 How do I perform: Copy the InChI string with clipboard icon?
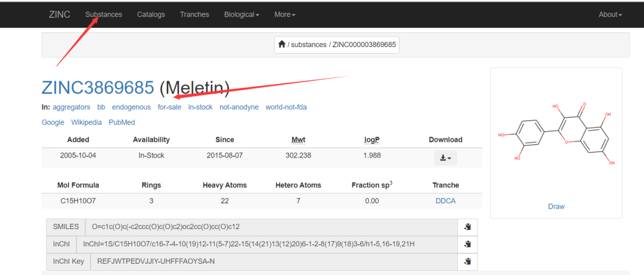[x=467, y=244]
